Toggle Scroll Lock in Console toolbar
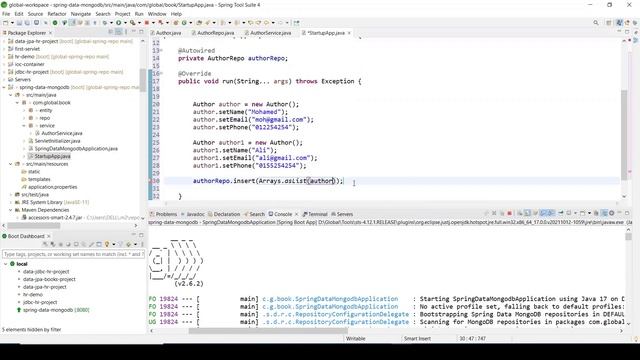This screenshot has width=640, height=360. tap(527, 213)
